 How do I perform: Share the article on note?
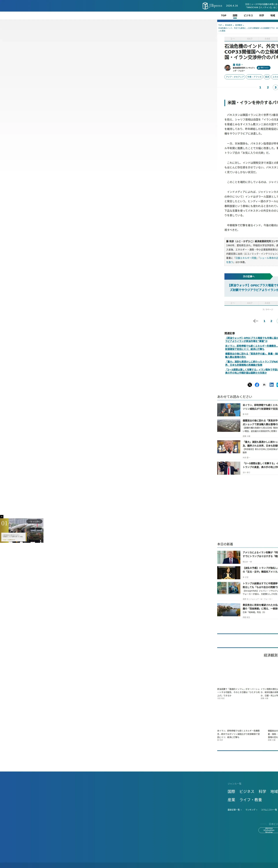[x=264, y=385]
